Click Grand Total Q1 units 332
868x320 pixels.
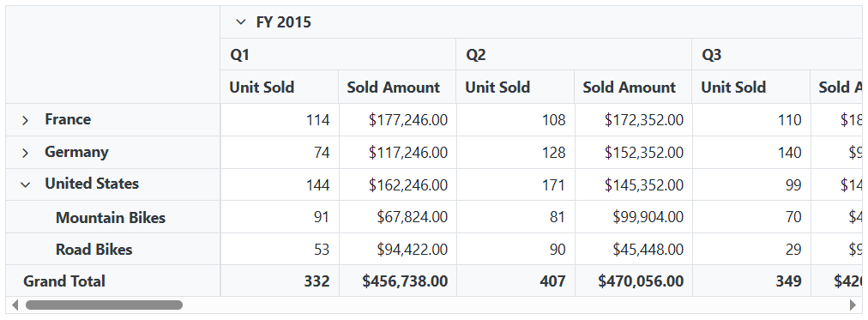pos(280,281)
